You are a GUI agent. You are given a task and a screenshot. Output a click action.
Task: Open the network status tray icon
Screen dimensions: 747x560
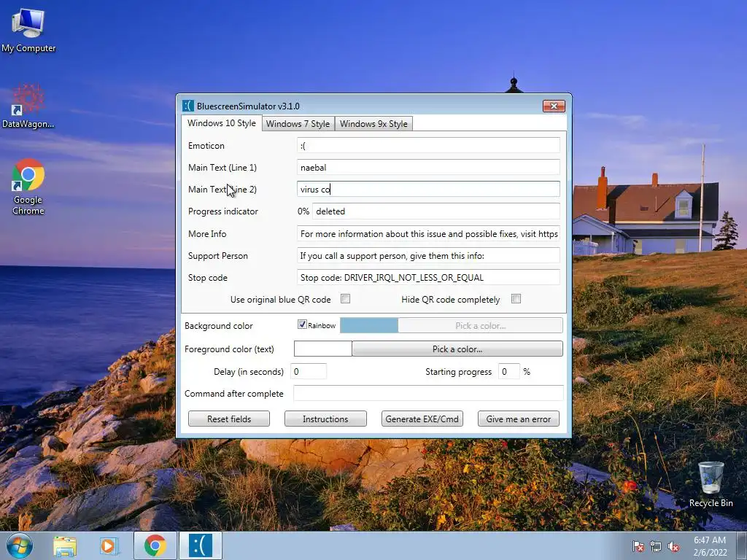click(656, 547)
